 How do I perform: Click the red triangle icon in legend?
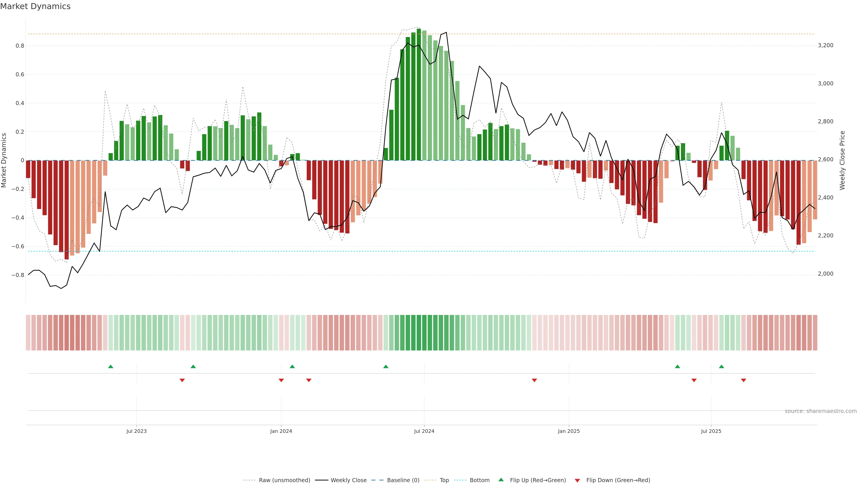pos(577,481)
